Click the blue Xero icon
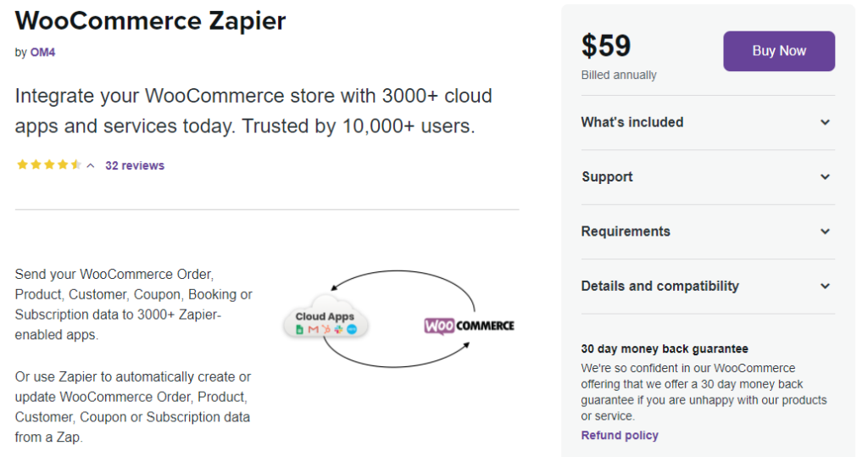 click(352, 329)
